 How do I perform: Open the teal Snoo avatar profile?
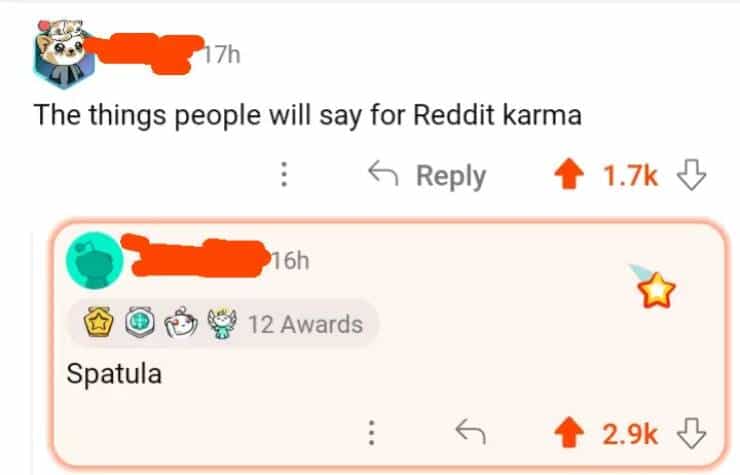[x=94, y=260]
